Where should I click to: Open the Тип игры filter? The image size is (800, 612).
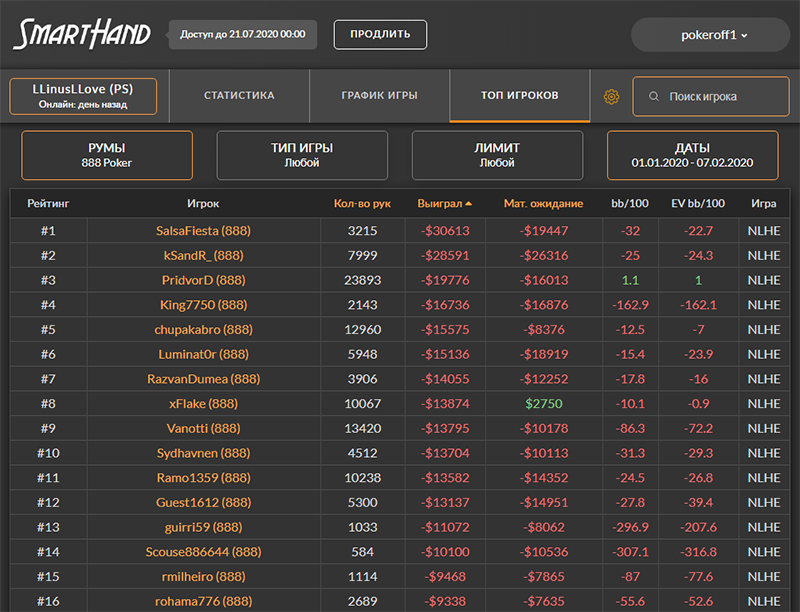[x=302, y=155]
